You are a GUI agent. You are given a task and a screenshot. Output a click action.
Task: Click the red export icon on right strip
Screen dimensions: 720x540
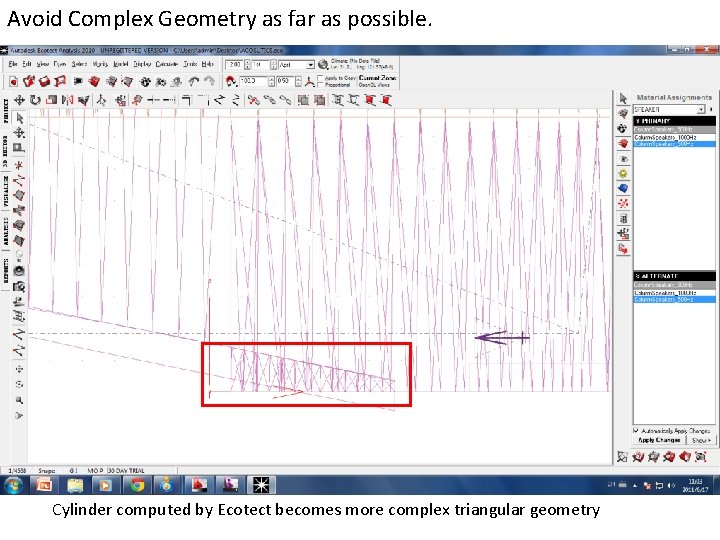(623, 249)
